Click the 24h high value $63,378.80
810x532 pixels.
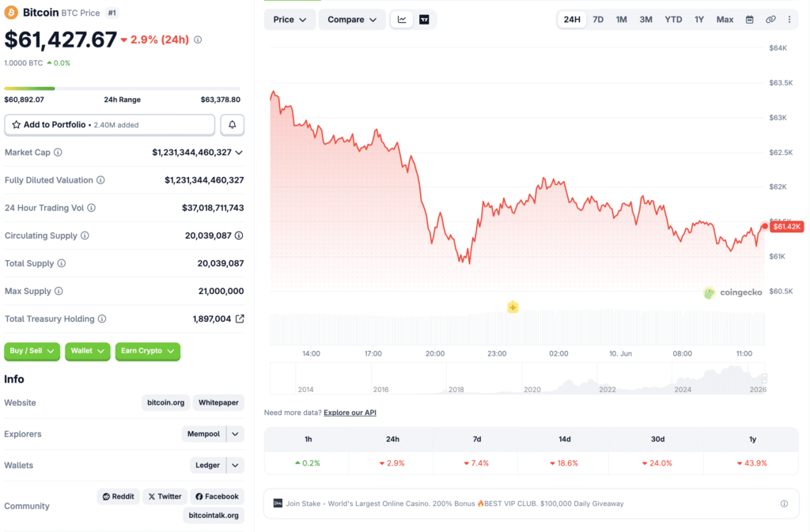pyautogui.click(x=221, y=100)
